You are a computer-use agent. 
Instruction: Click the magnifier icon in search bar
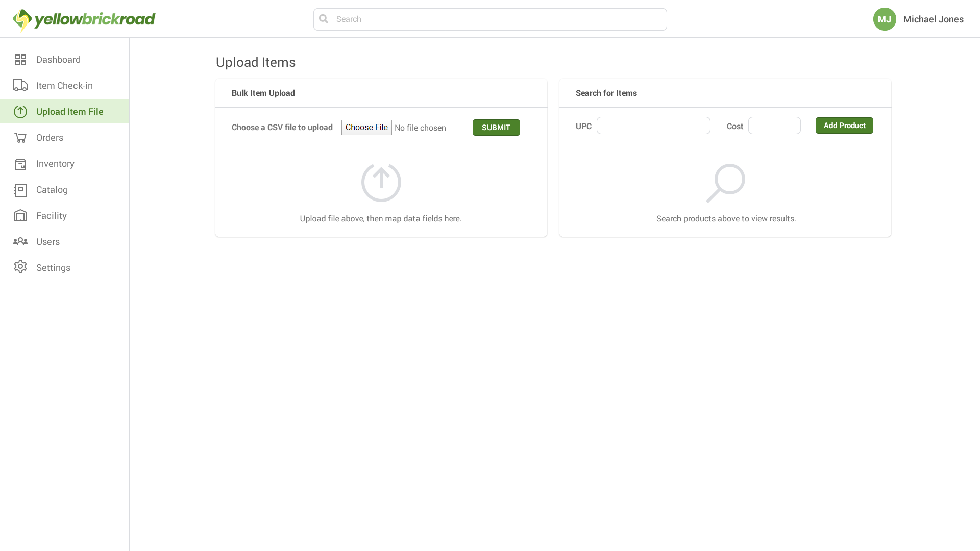pos(324,19)
